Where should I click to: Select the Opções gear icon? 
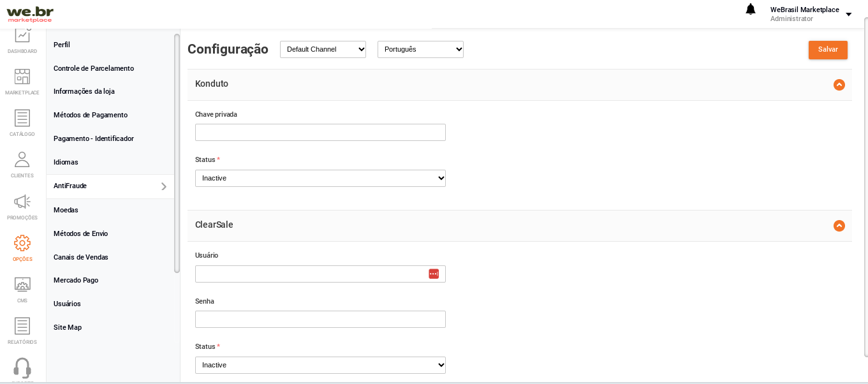(22, 244)
